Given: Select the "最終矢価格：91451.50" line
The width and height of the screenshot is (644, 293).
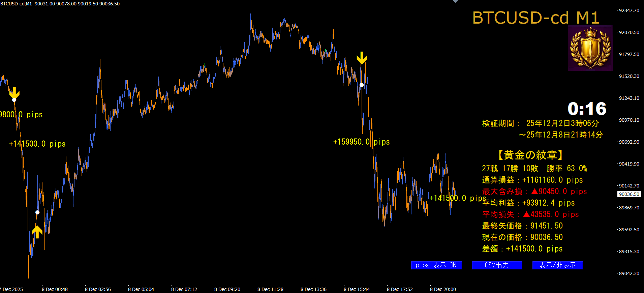Looking at the screenshot, I should point(522,226).
